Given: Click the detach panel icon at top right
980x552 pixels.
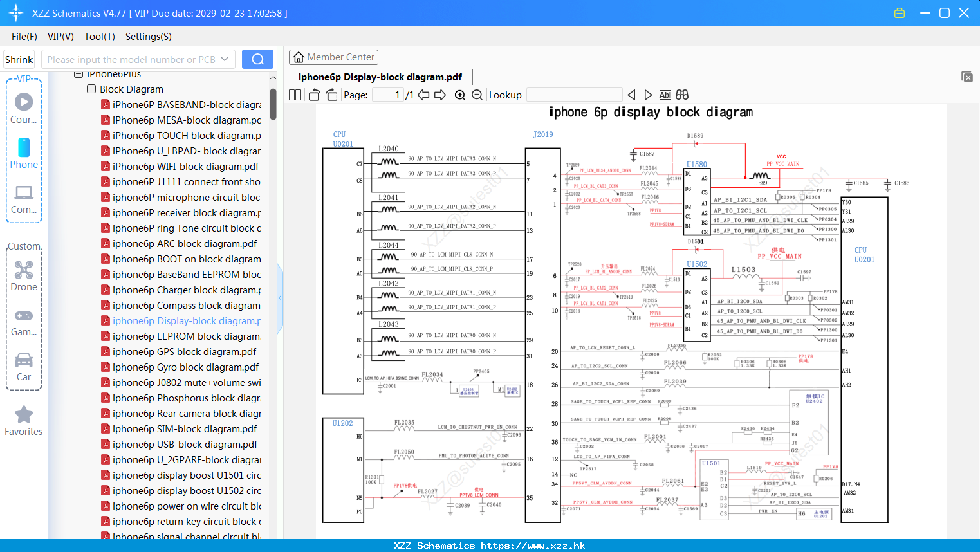Looking at the screenshot, I should tap(967, 77).
